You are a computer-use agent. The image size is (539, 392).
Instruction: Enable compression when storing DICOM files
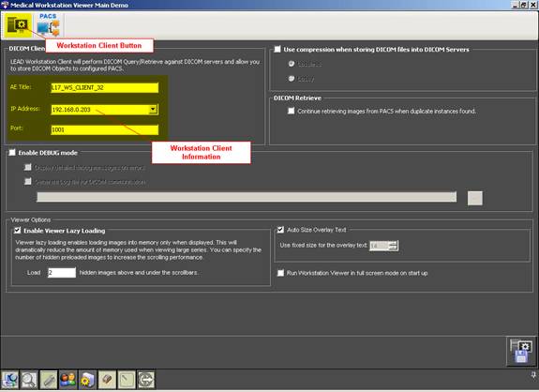[277, 49]
